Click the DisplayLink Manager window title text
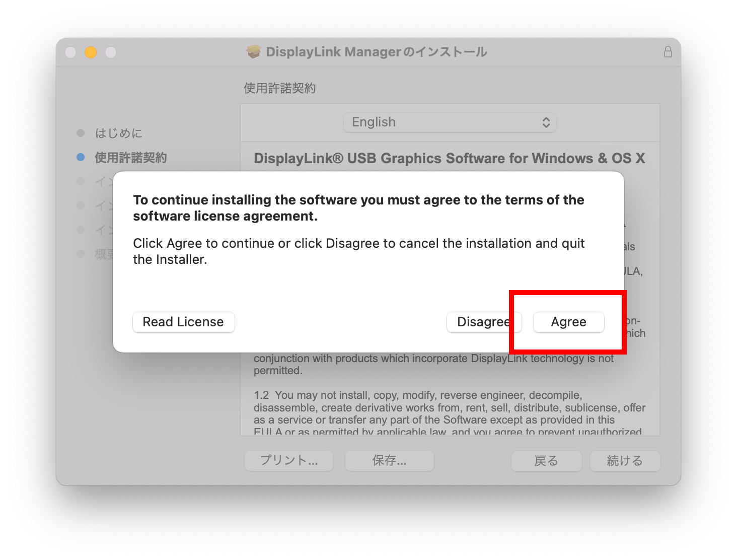The width and height of the screenshot is (737, 560). 376,52
